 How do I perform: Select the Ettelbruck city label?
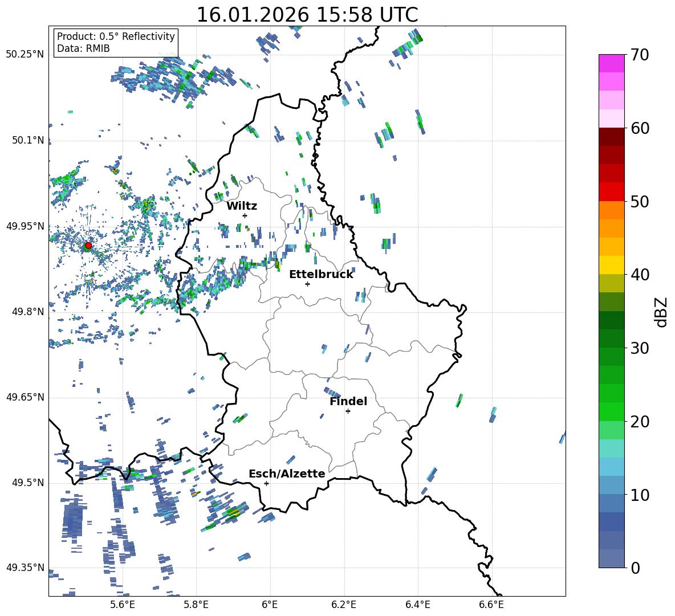pyautogui.click(x=321, y=274)
